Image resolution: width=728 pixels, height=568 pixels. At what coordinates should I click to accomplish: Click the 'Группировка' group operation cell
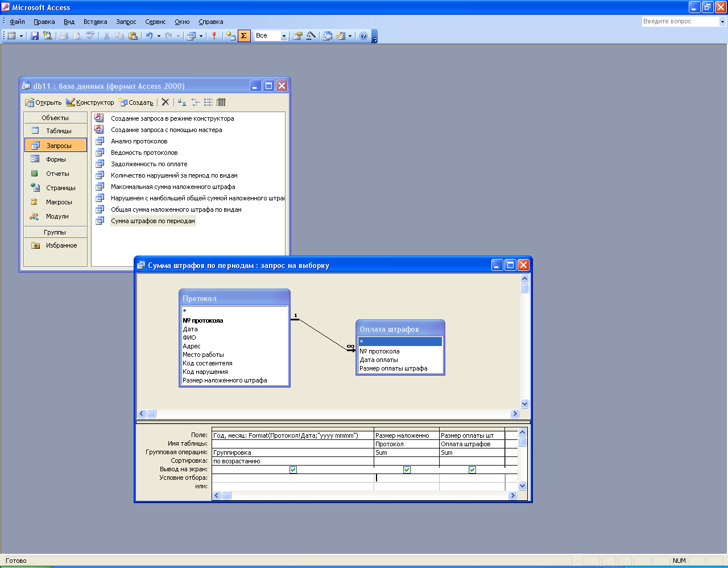[293, 452]
